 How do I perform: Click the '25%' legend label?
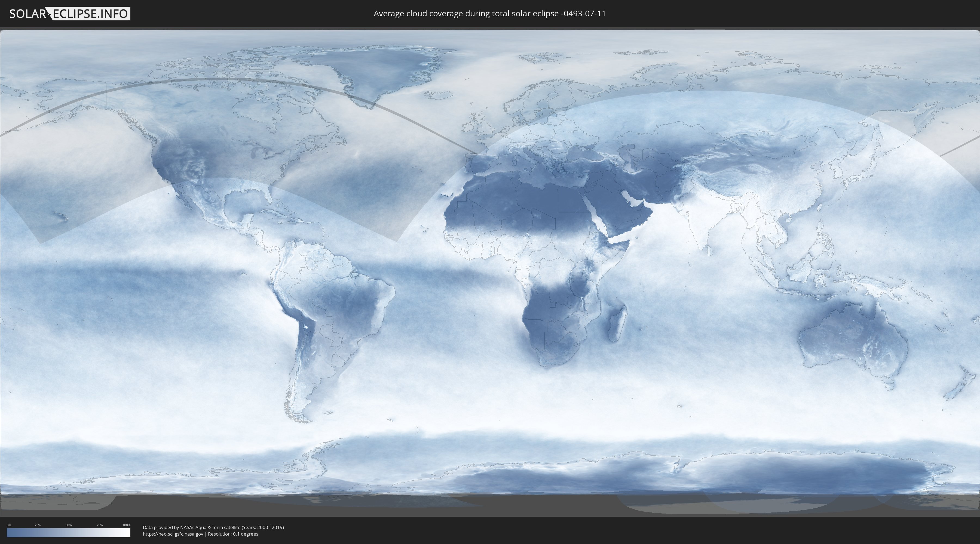tap(38, 525)
